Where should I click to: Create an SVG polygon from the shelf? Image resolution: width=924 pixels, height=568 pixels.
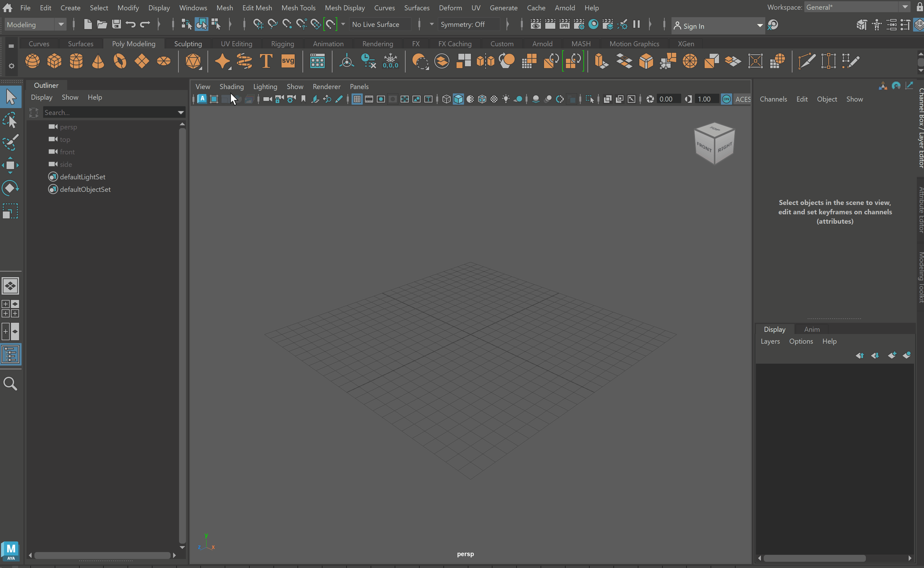pyautogui.click(x=287, y=61)
